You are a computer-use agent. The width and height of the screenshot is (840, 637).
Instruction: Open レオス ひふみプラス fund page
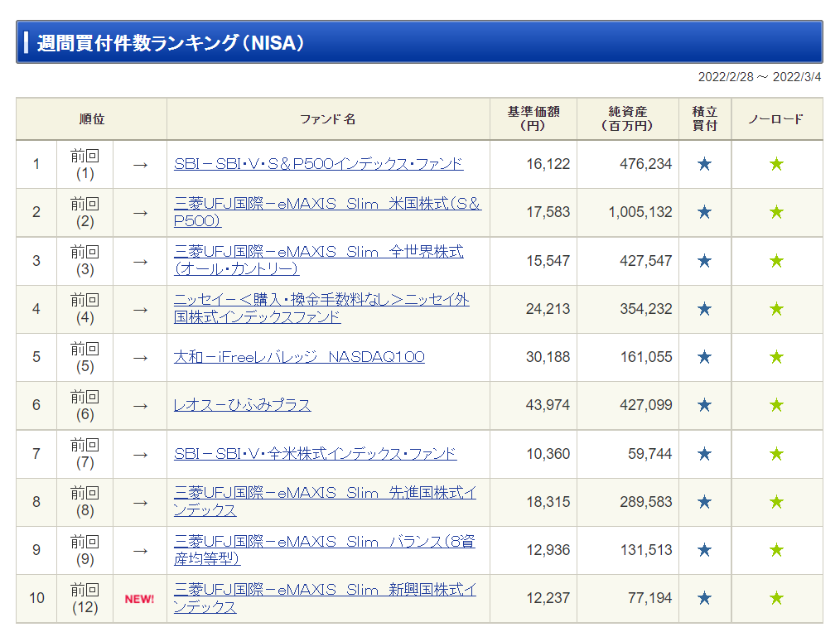[x=242, y=405]
